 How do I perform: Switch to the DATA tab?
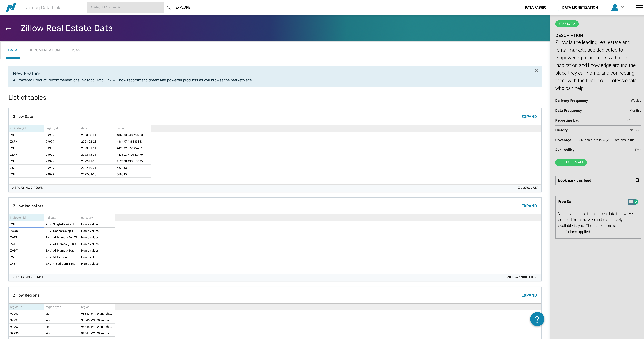(x=13, y=50)
